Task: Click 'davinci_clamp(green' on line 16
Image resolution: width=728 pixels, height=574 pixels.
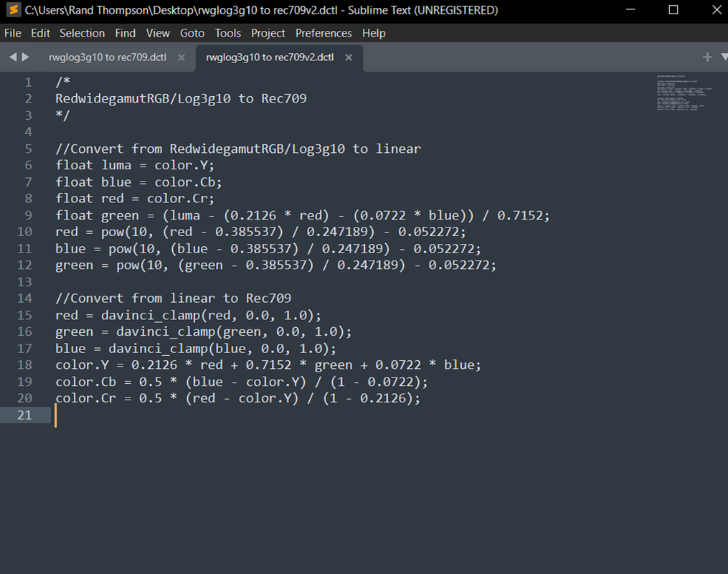Action: tap(189, 331)
